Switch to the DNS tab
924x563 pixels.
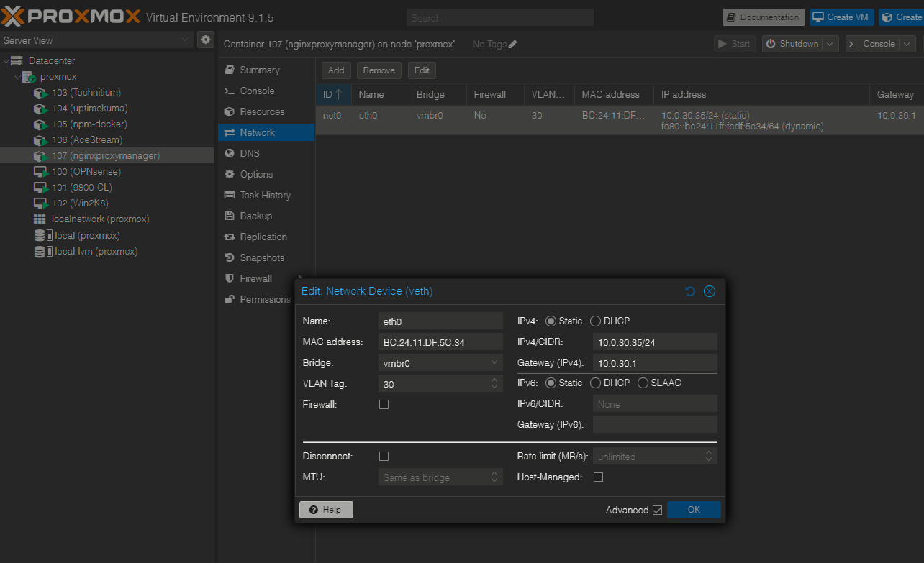(x=266, y=153)
